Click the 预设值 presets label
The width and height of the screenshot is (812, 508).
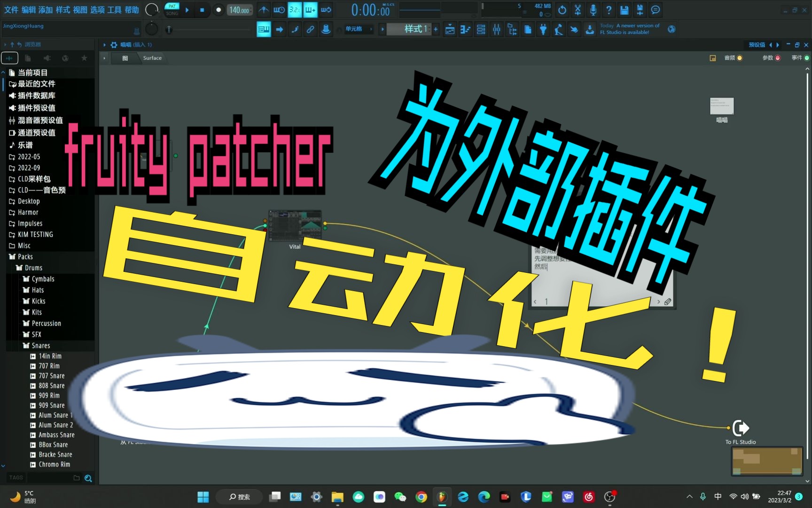(757, 45)
